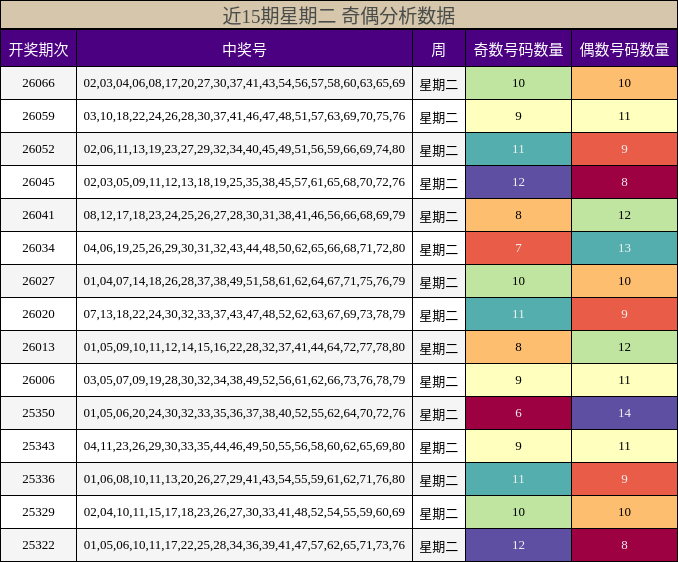Click winning numbers starting 07,13,18,22,24
Screen dimensions: 678x562
pos(244,314)
